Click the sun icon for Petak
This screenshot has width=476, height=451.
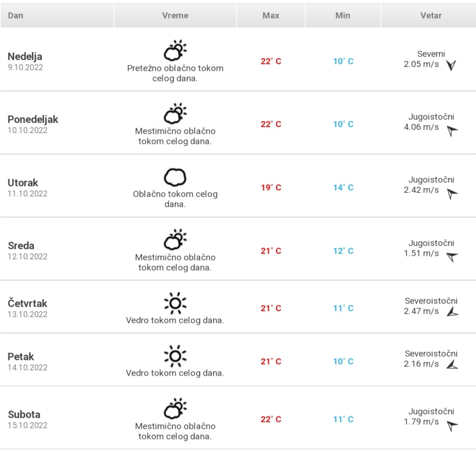click(x=175, y=356)
